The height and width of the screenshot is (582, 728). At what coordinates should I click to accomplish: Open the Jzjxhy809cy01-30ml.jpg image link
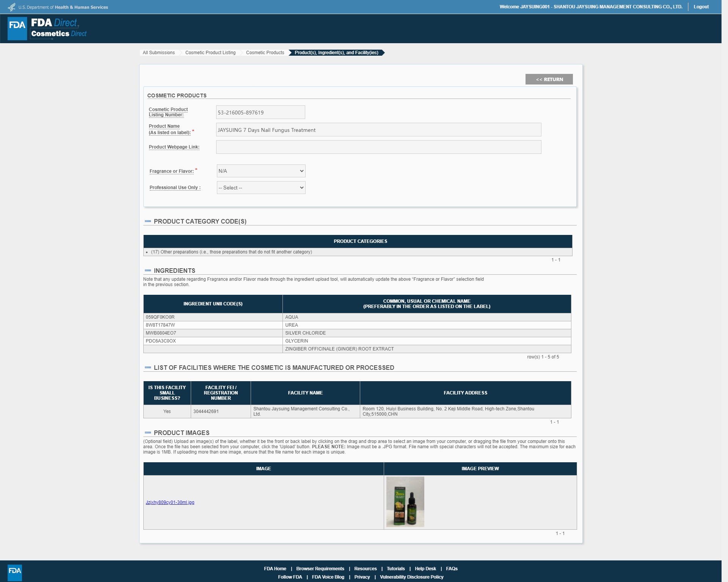click(170, 502)
